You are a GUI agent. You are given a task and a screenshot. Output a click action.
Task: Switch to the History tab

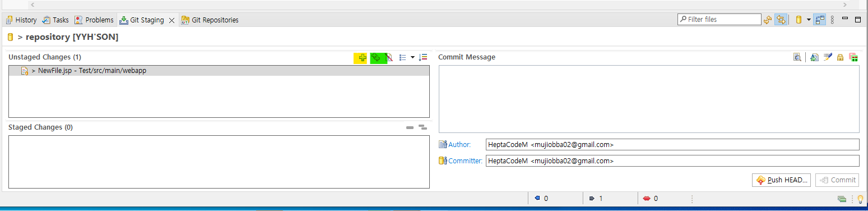(21, 20)
